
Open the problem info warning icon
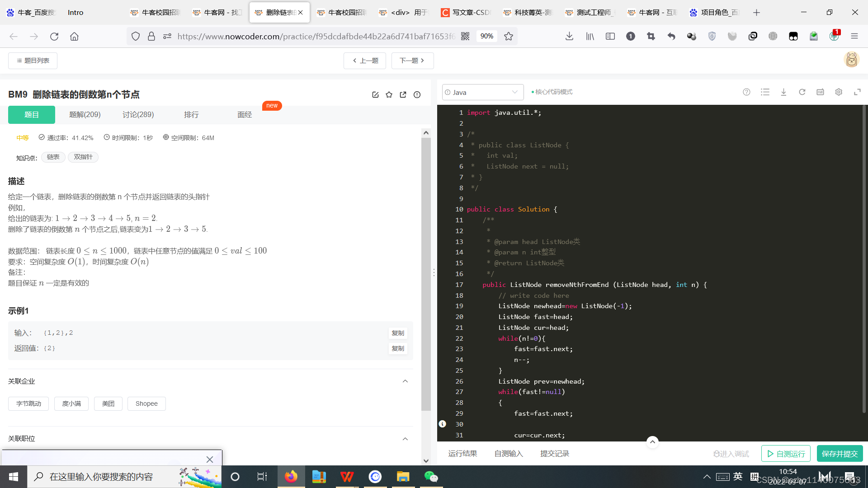[x=417, y=94]
